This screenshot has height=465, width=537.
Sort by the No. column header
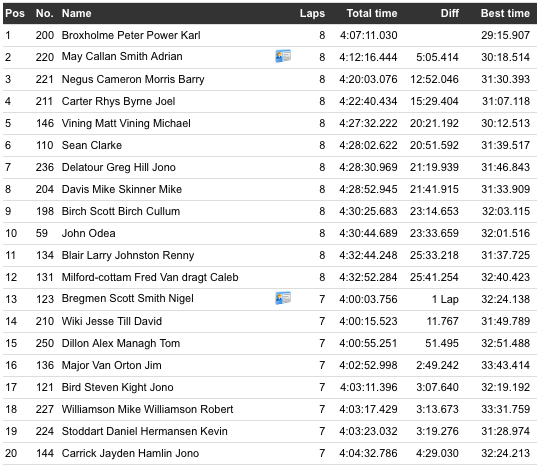tap(45, 13)
